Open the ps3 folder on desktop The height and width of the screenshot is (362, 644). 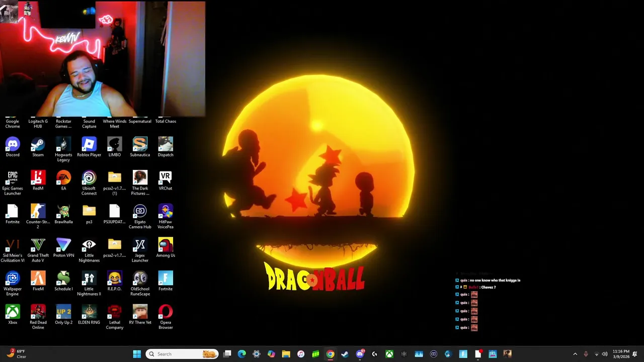[x=89, y=214]
